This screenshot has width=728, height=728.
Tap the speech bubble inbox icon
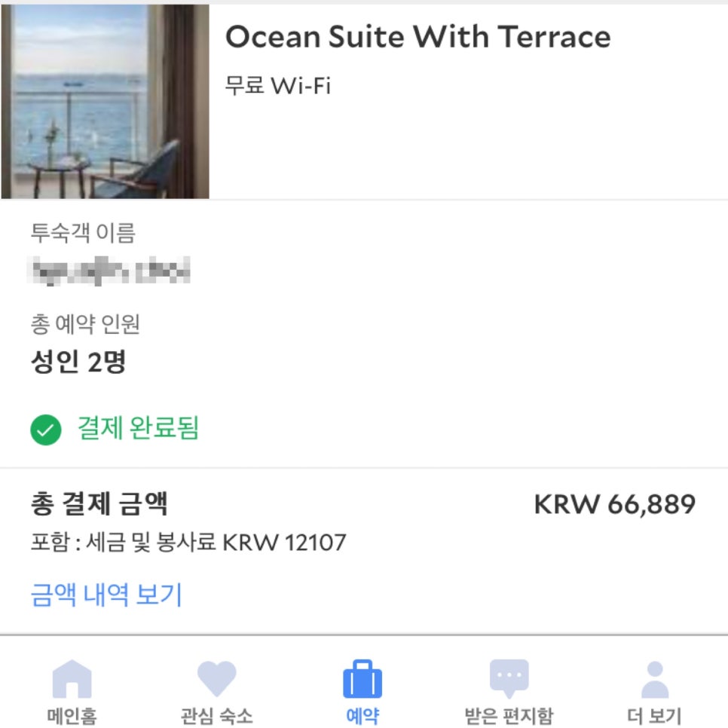pyautogui.click(x=509, y=678)
